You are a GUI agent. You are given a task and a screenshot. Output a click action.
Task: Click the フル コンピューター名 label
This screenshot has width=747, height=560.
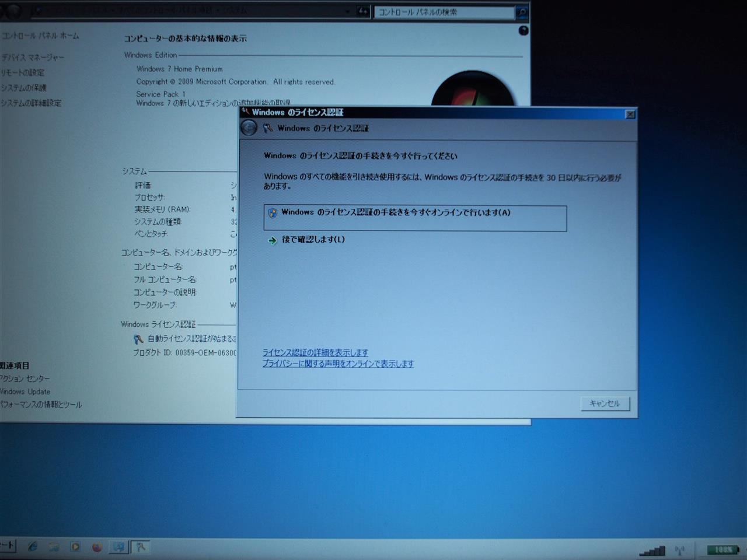tap(165, 279)
